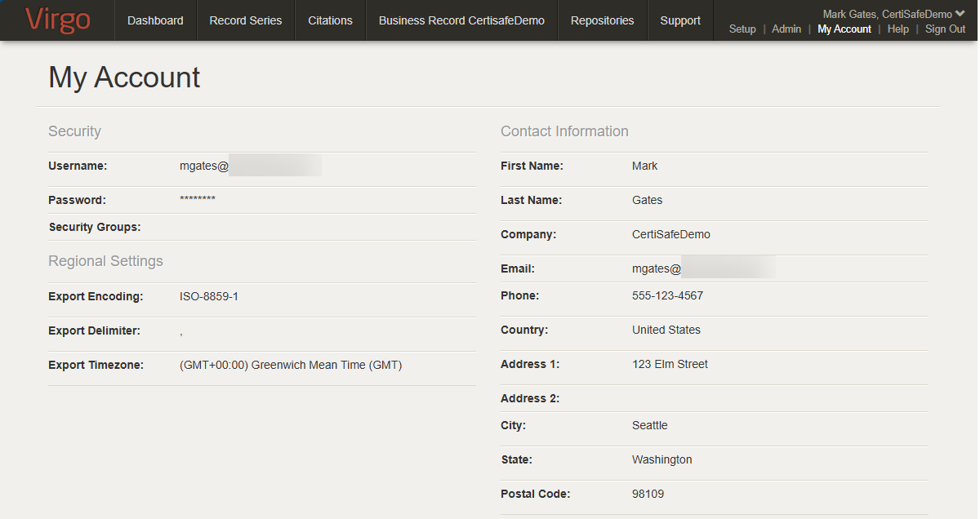Open the Setup link

click(742, 29)
